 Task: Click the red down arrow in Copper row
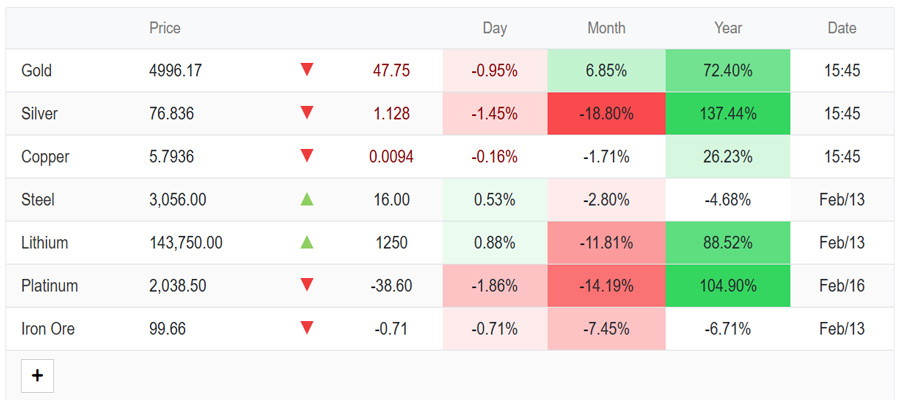[x=307, y=156]
